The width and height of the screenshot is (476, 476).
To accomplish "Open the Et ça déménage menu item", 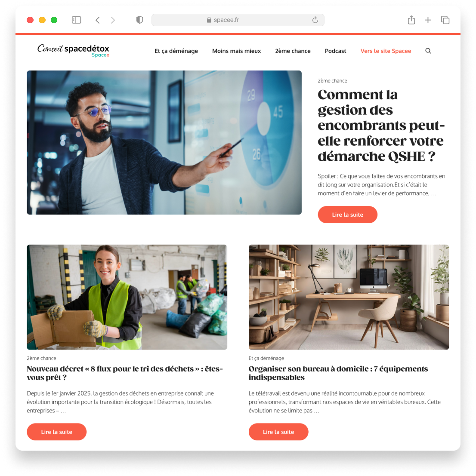I will 176,51.
